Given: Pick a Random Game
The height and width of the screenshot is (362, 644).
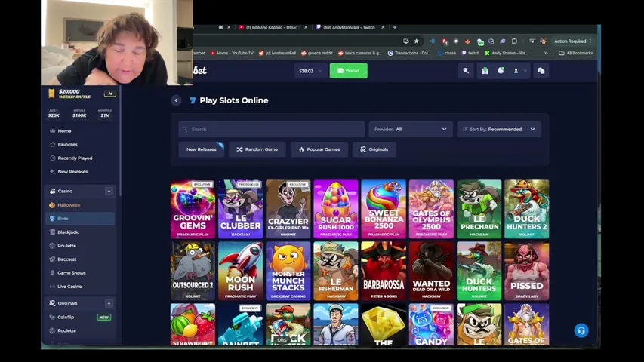Looking at the screenshot, I should [x=257, y=149].
